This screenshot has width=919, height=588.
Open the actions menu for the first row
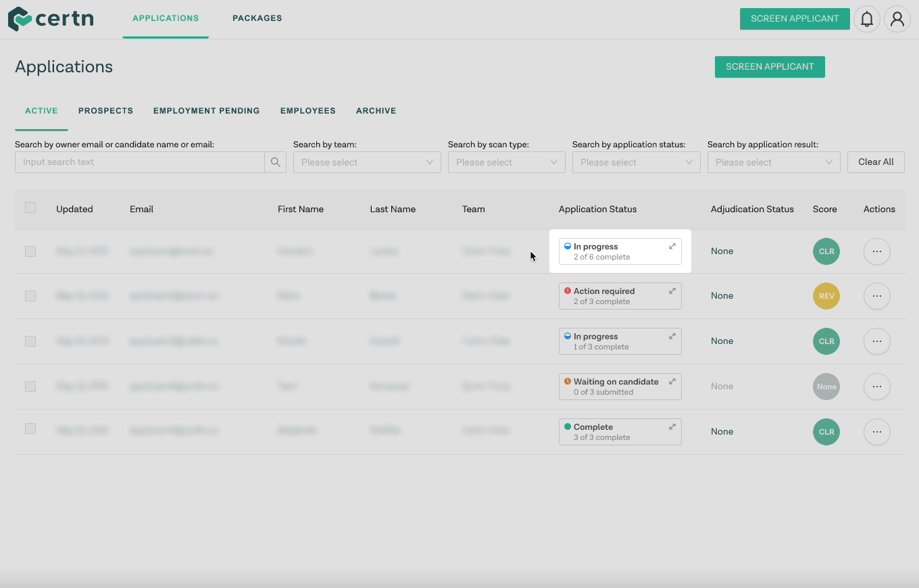876,251
